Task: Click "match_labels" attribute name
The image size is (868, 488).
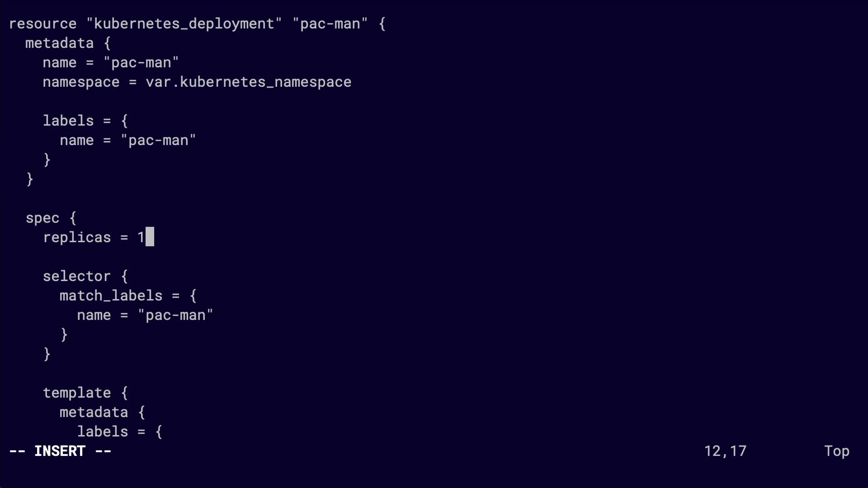Action: [111, 296]
